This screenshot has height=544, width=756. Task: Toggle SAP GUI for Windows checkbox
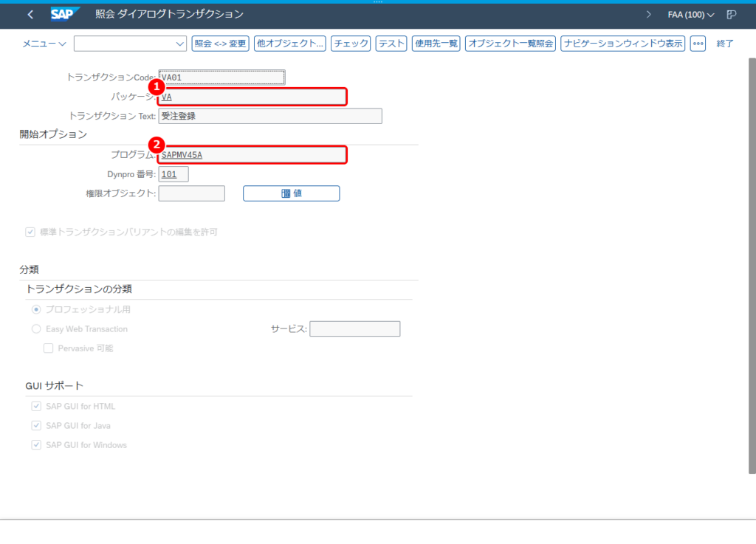(36, 445)
